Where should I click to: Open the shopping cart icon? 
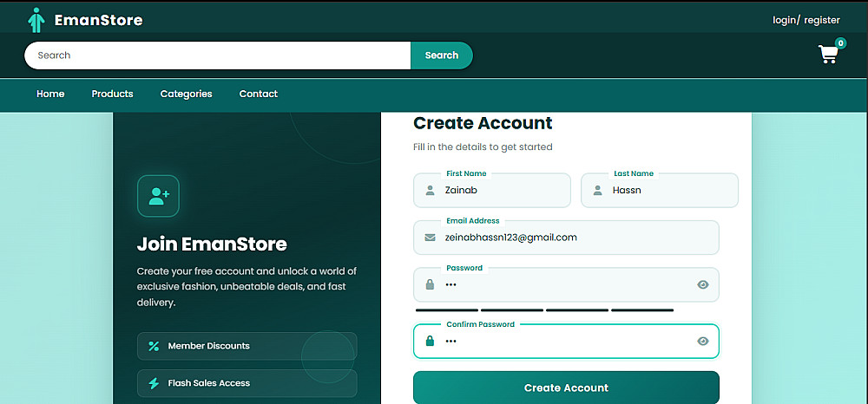pyautogui.click(x=828, y=54)
